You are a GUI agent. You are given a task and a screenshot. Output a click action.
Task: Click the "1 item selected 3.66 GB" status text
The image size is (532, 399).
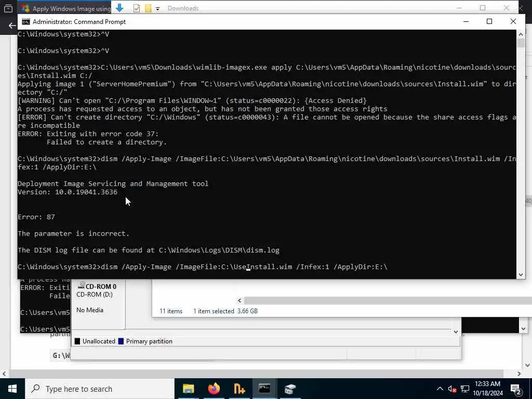pos(225,311)
